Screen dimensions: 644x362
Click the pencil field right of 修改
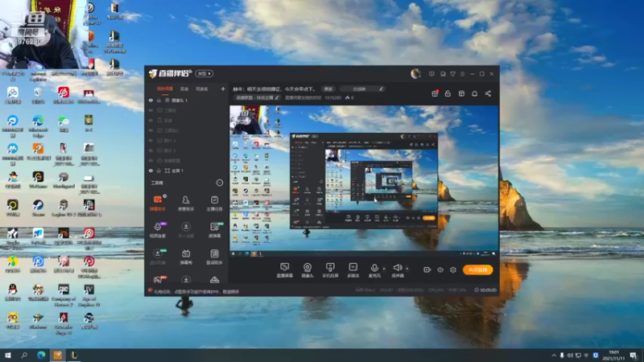point(362,89)
